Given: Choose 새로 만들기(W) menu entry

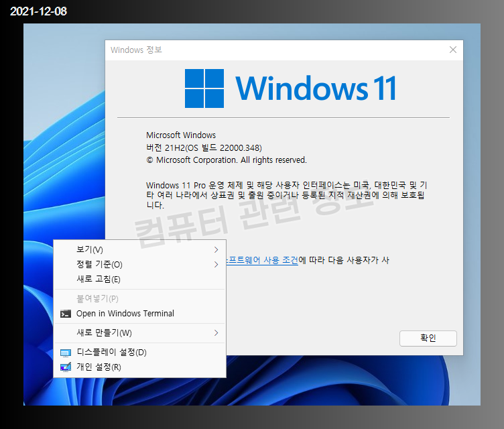Looking at the screenshot, I should click(140, 333).
